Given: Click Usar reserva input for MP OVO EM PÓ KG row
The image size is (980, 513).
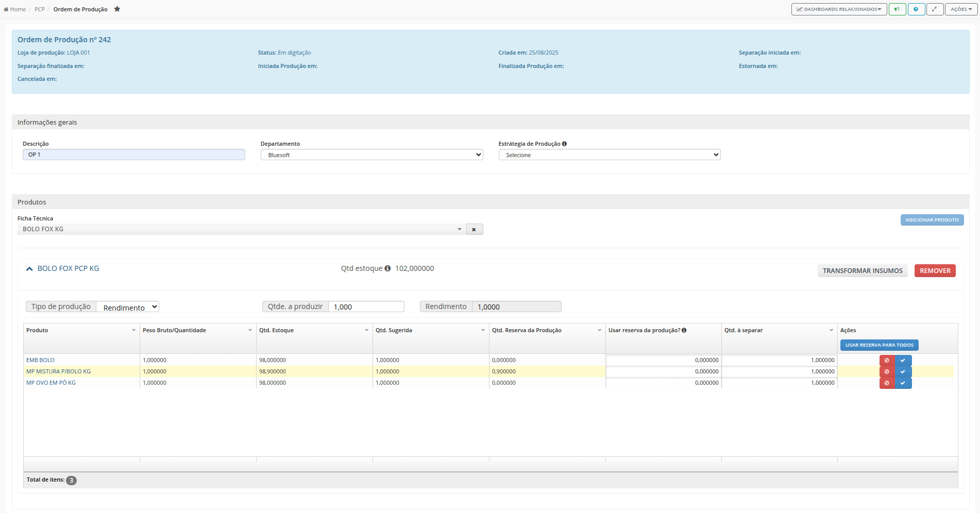Looking at the screenshot, I should pyautogui.click(x=664, y=383).
